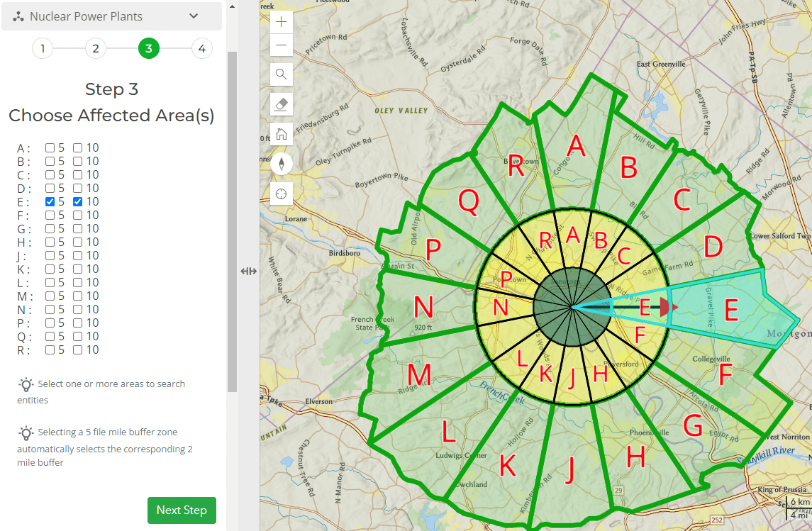
Task: Click the find my location icon
Action: 282,194
